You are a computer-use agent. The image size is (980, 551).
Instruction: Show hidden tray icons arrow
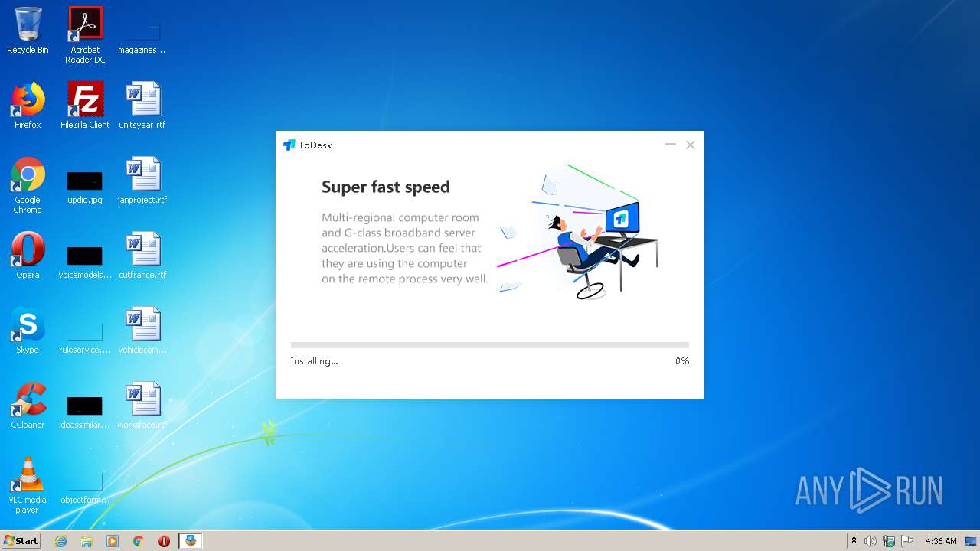(x=854, y=541)
